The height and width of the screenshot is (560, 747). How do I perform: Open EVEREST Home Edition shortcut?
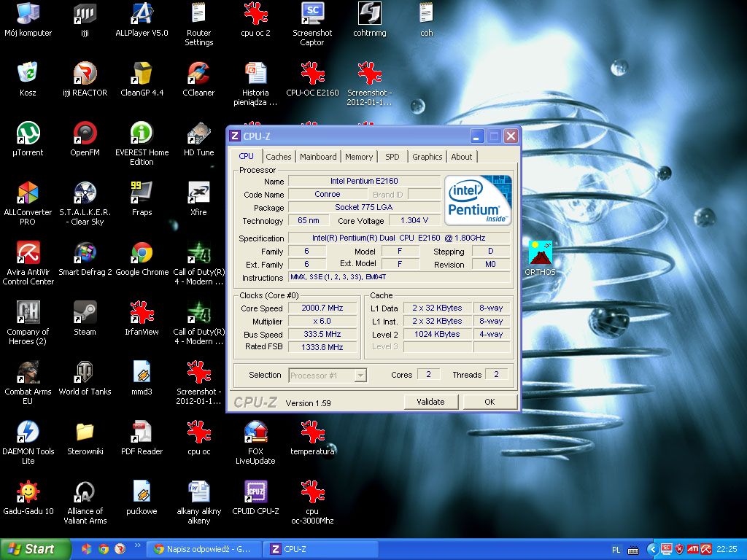[142, 134]
